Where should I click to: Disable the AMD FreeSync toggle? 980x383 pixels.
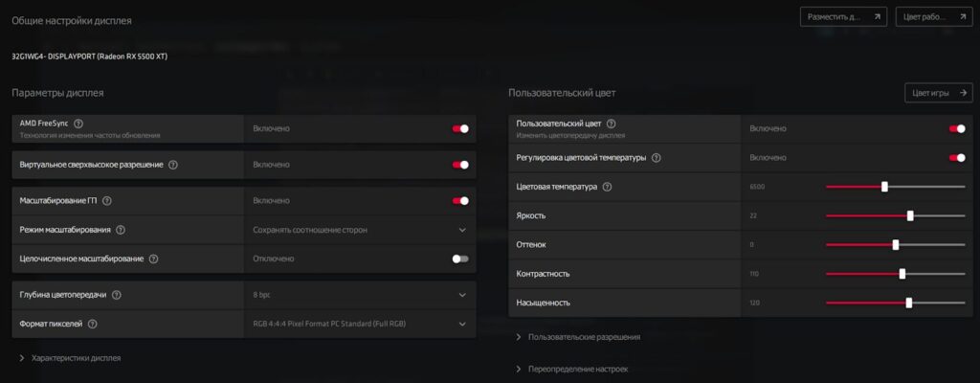click(460, 128)
